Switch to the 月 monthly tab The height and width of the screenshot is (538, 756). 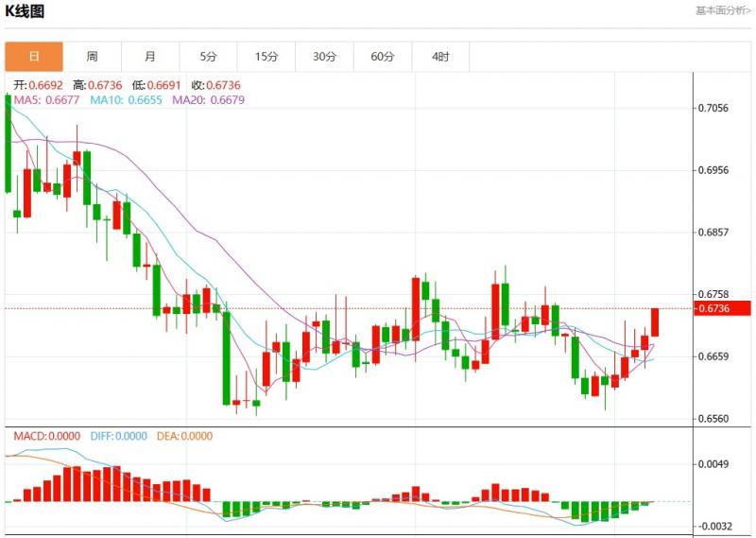tap(150, 57)
